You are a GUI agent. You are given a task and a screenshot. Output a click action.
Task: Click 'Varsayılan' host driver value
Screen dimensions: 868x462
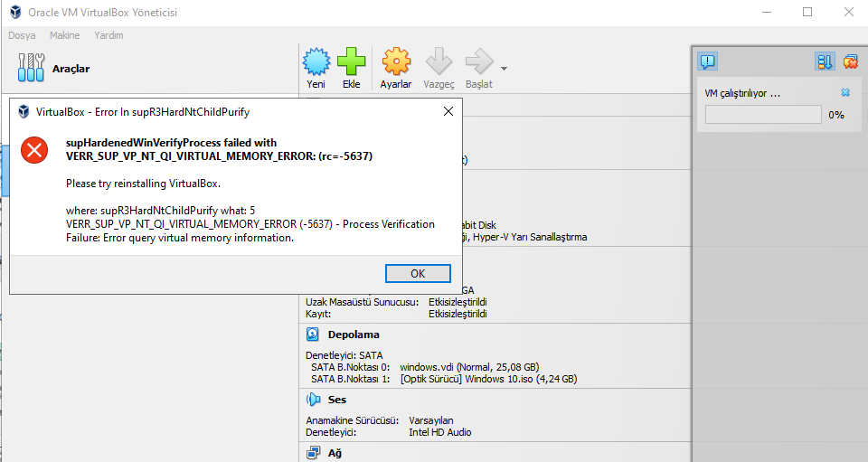(x=431, y=420)
